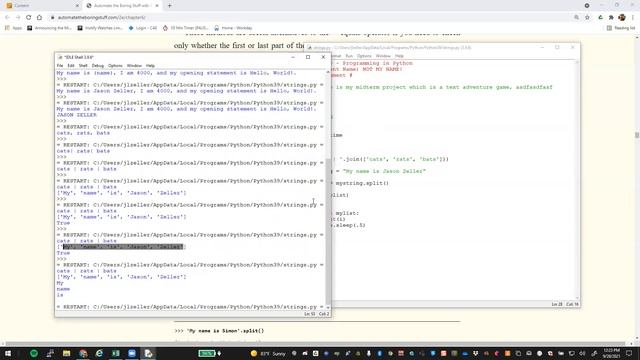
Task: Open the Python IDLE taskbar icon
Action: point(148,353)
